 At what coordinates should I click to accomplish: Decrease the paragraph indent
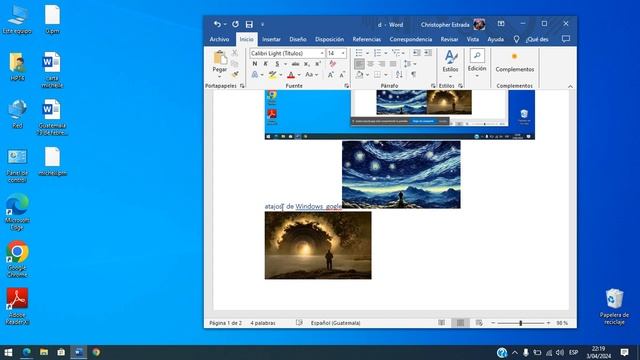(416, 53)
